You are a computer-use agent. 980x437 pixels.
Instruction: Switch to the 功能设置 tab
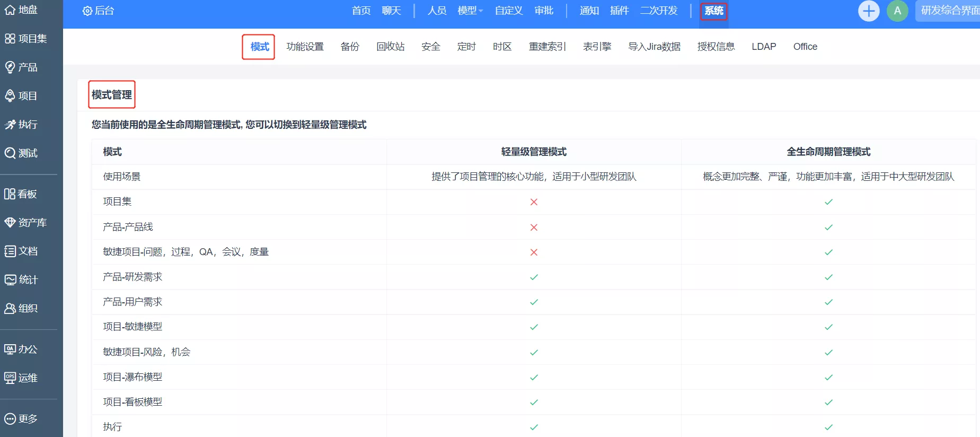305,47
